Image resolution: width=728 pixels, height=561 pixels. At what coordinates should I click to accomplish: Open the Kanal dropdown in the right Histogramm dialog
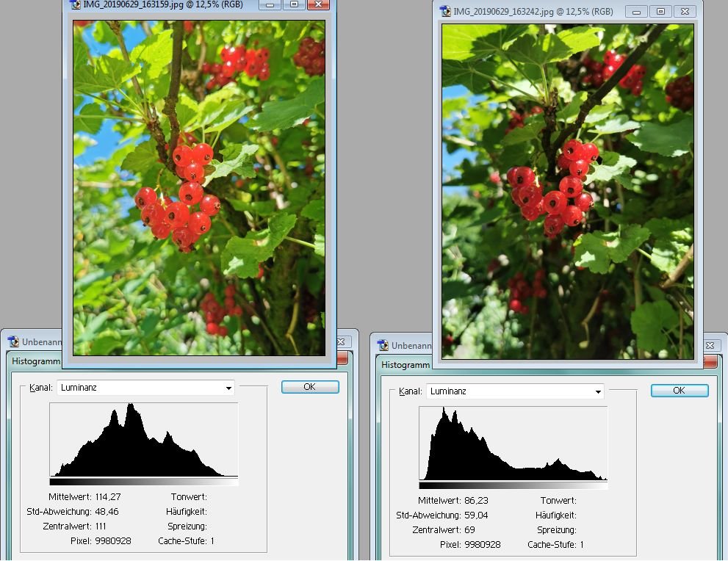515,391
